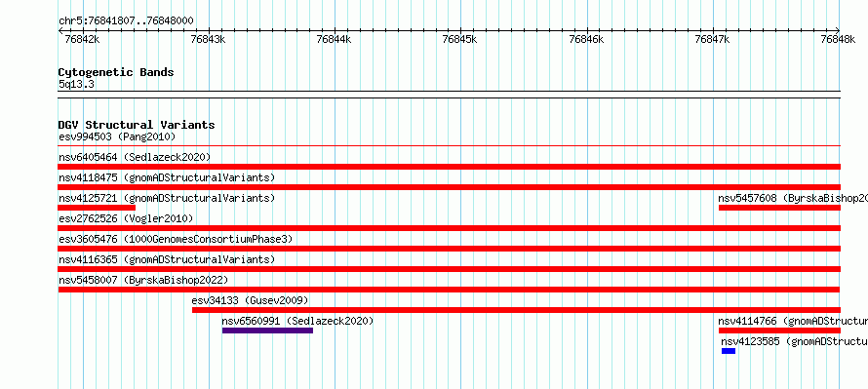Click the red bar for nsv4116365
Image resolution: width=868 pixels, height=389 pixels.
[450, 269]
